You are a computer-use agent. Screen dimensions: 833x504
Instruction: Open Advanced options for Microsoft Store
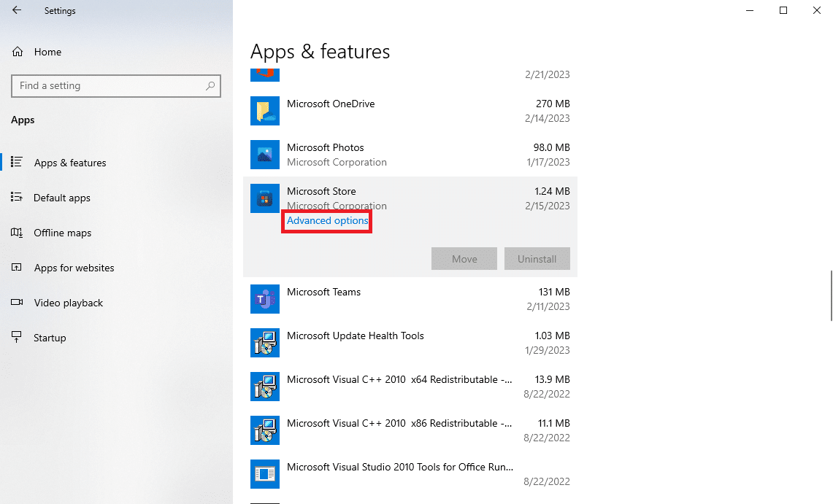click(x=327, y=220)
